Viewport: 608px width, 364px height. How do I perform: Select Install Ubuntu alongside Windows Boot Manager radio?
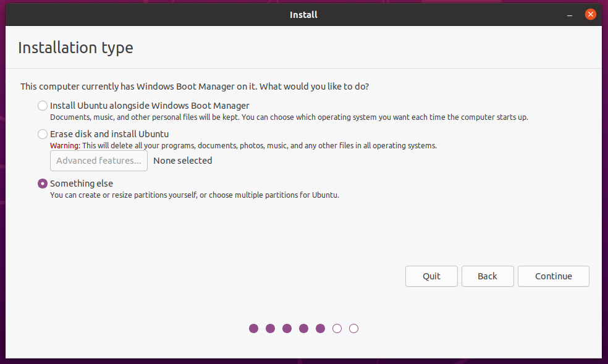pyautogui.click(x=43, y=106)
